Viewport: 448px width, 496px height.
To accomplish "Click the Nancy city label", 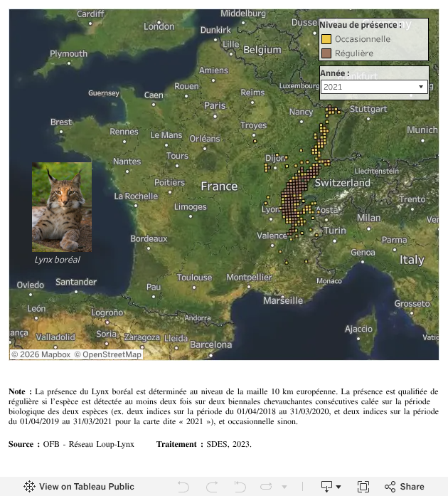I will tap(301, 112).
